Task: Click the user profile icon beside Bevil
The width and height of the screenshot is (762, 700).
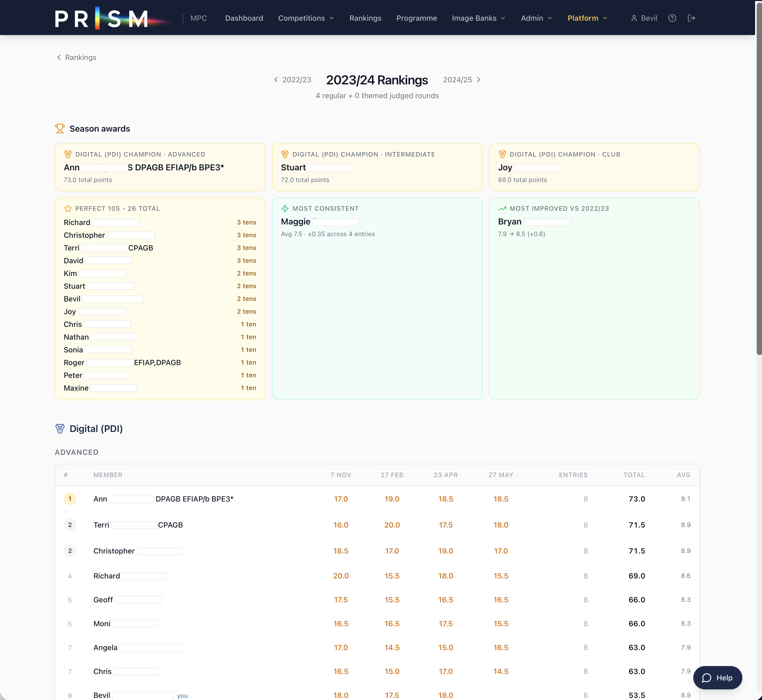Action: (x=634, y=18)
